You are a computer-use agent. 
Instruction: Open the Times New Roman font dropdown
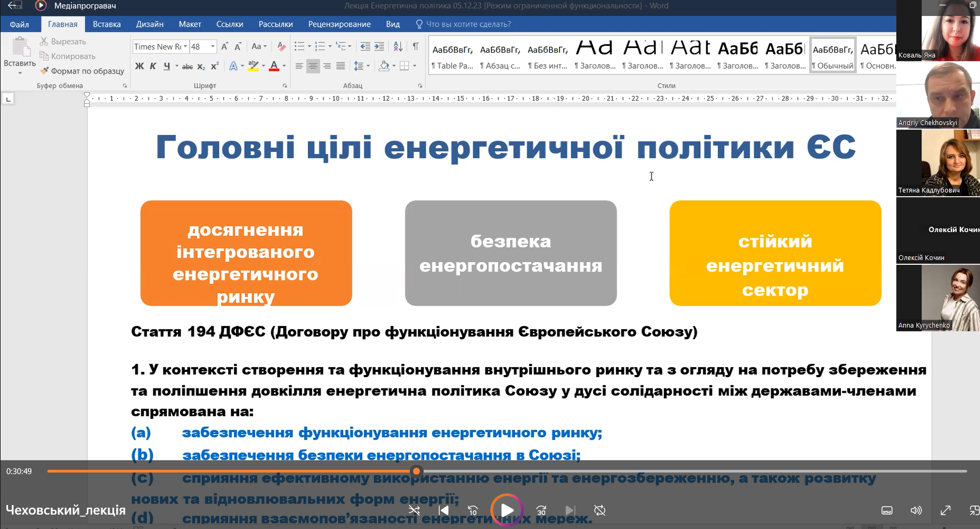pyautogui.click(x=185, y=47)
